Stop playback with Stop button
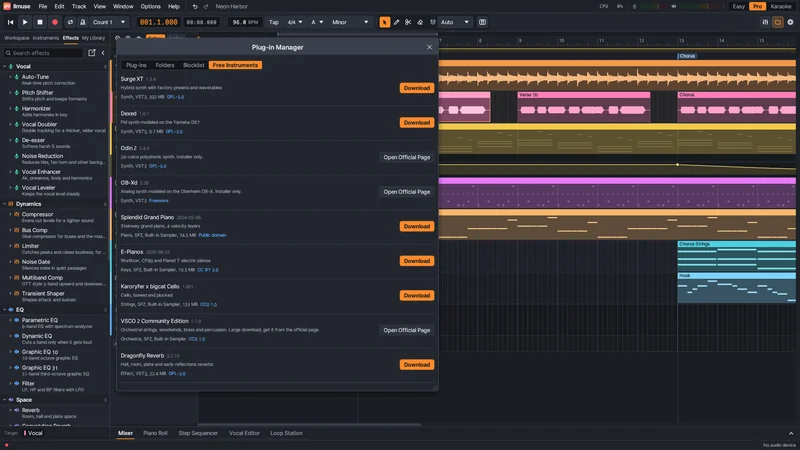 point(40,22)
